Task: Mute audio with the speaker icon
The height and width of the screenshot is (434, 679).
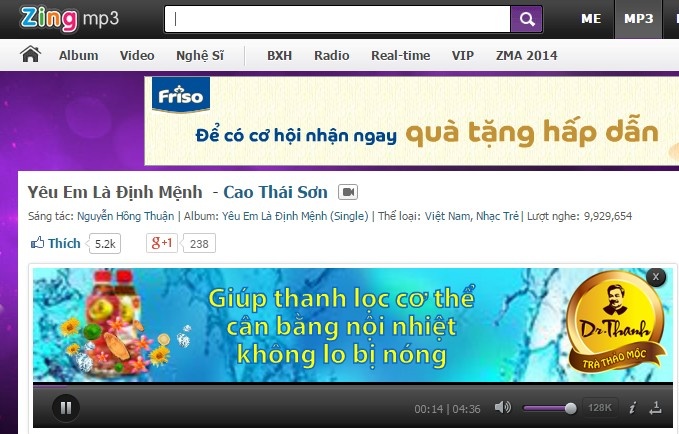Action: [x=502, y=407]
